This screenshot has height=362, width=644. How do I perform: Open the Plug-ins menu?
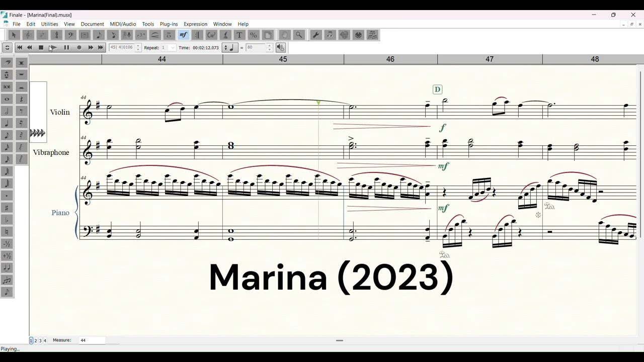coord(169,24)
